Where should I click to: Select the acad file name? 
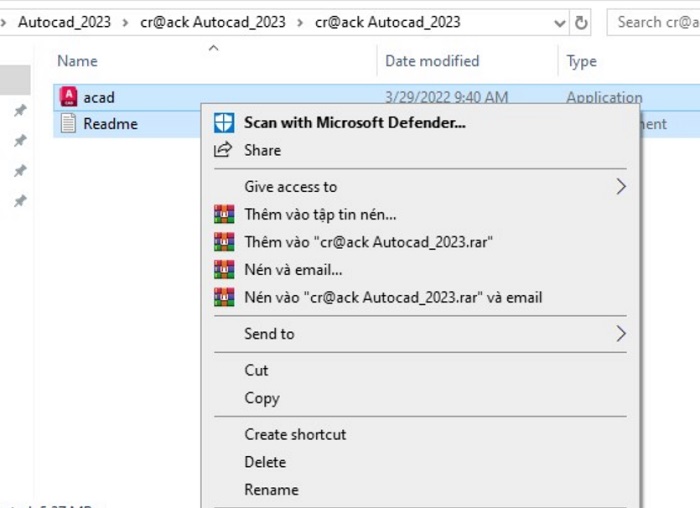click(x=99, y=97)
